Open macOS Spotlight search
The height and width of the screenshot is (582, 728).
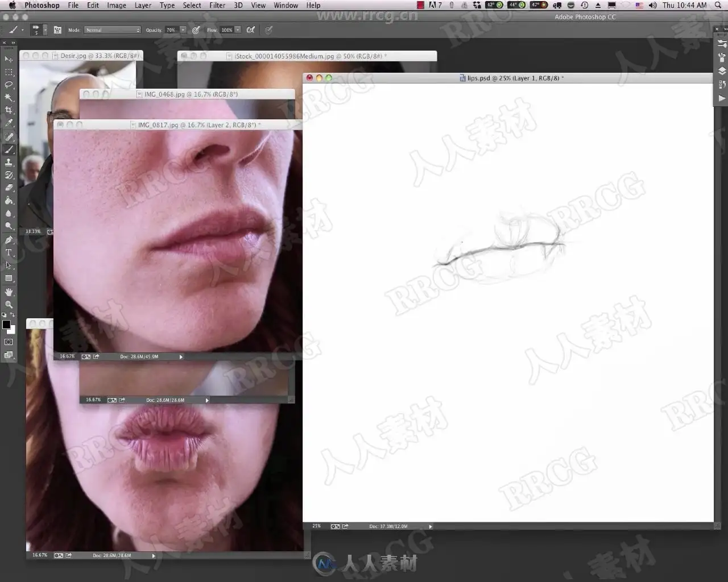click(718, 5)
